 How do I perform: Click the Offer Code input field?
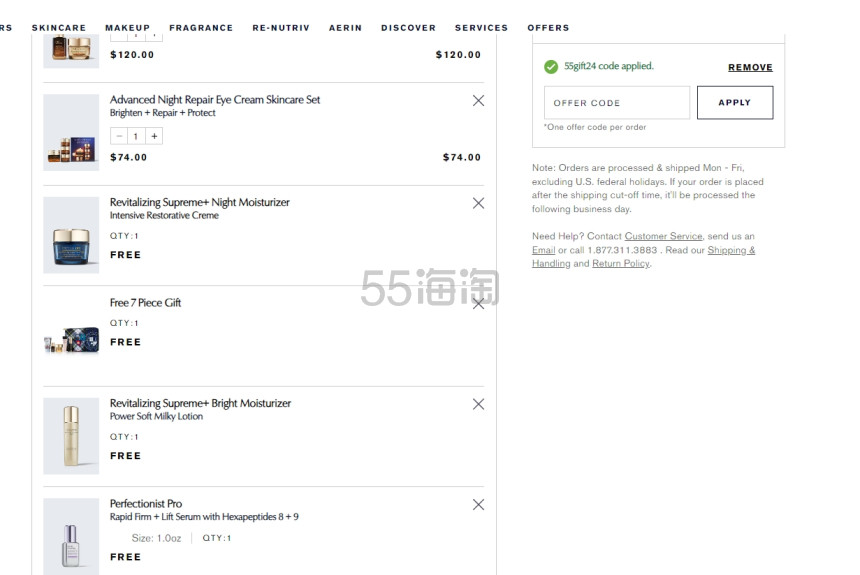pos(616,103)
